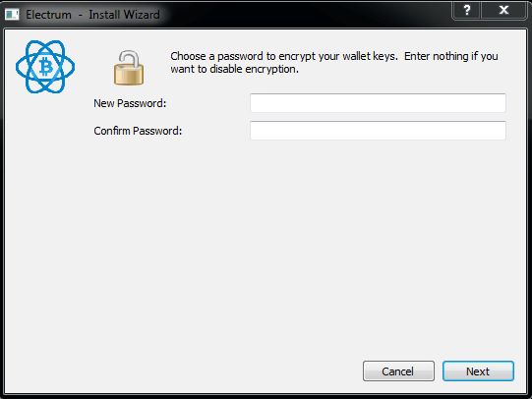532x399 pixels.
Task: Focus the New Password field
Action: [378, 103]
